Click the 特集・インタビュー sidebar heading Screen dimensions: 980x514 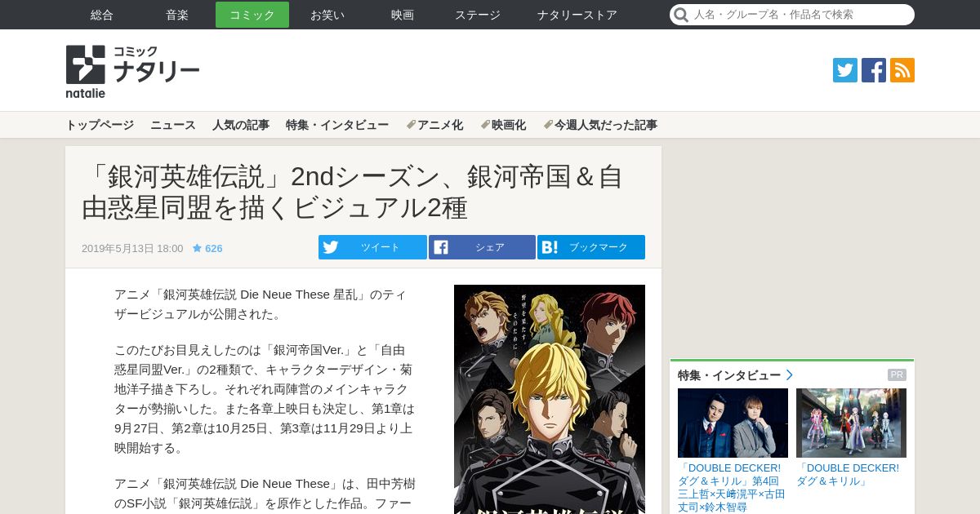[729, 375]
